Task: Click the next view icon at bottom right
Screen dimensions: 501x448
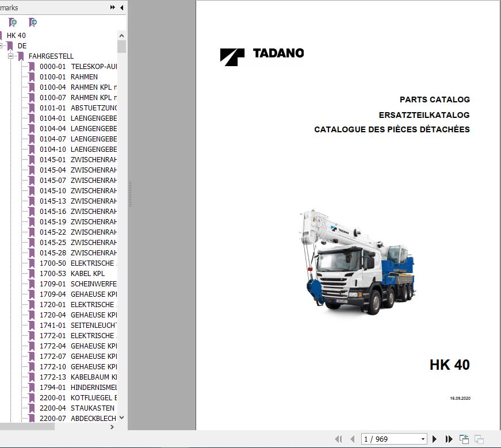Action: pyautogui.click(x=479, y=438)
